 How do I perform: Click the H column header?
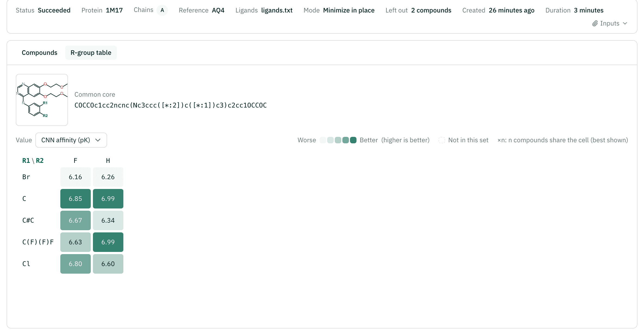(x=108, y=161)
